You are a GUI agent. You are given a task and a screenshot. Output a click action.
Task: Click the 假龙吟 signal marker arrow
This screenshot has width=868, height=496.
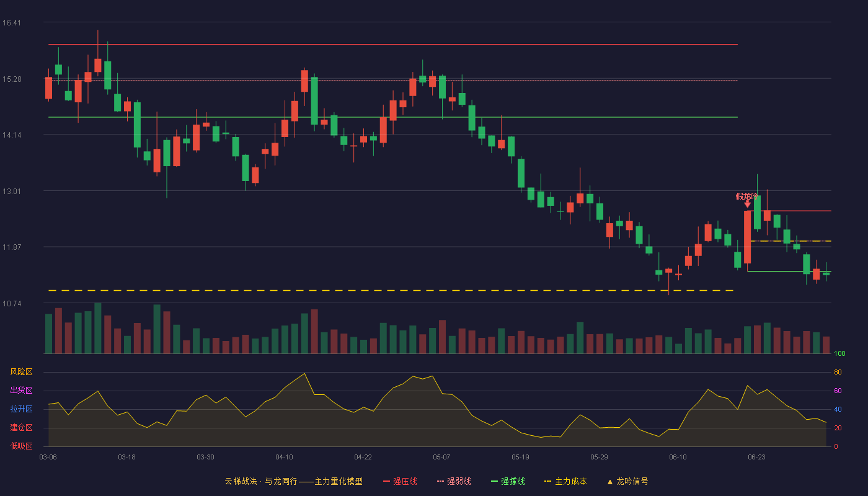click(747, 203)
